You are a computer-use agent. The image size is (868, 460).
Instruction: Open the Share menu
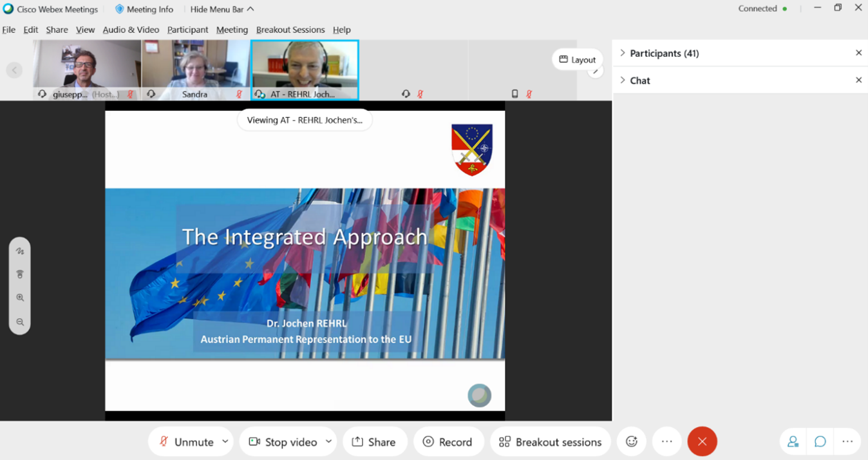57,30
